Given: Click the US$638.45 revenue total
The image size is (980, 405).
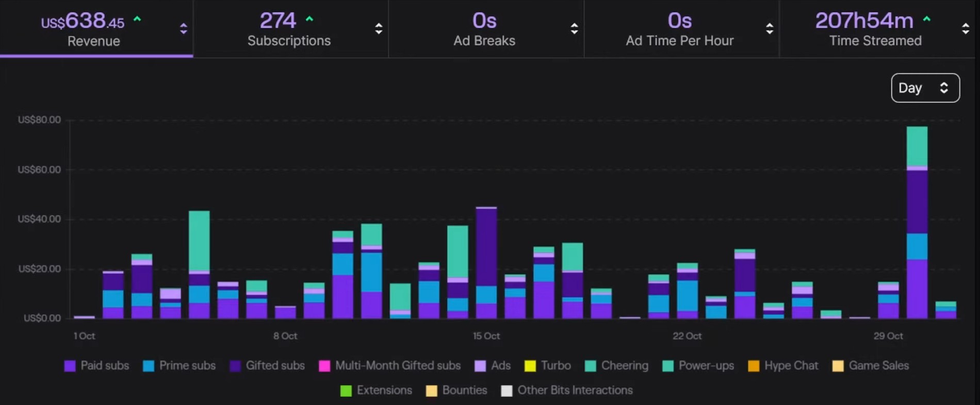Looking at the screenshot, I should click(x=83, y=22).
